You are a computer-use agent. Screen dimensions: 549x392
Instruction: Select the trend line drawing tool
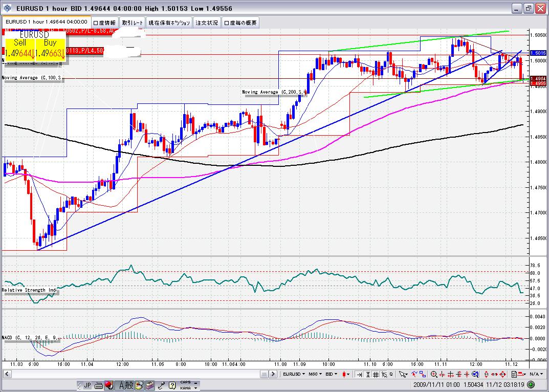coord(414,374)
